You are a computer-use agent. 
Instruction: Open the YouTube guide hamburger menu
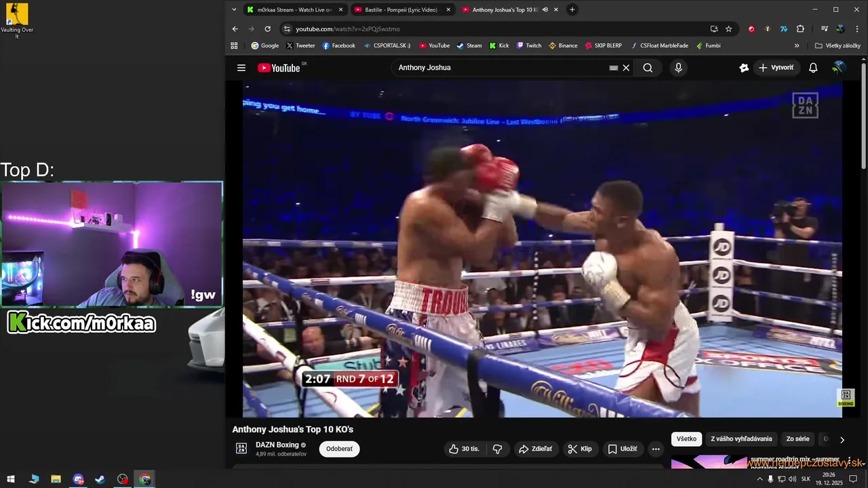coord(241,68)
